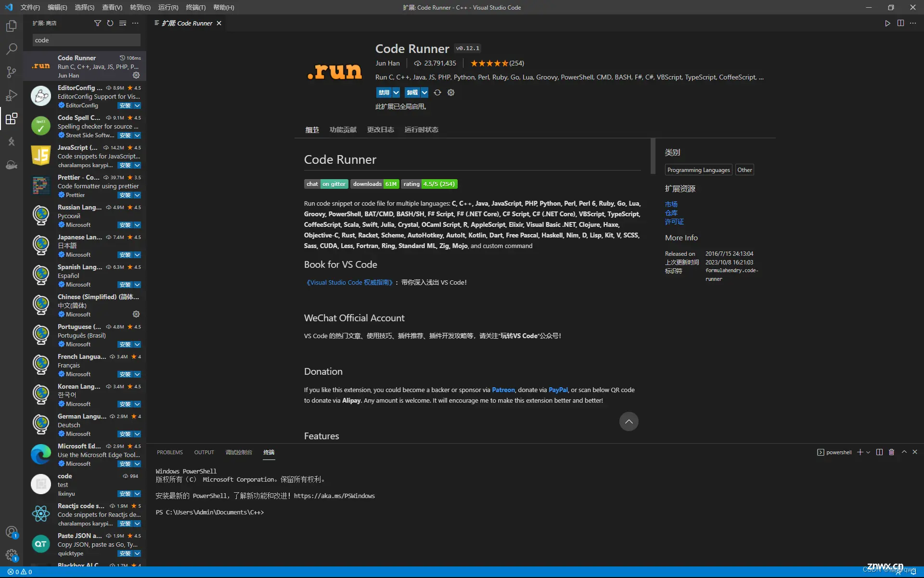Filter extensions with funnel icon
This screenshot has width=924, height=578.
[x=98, y=23]
